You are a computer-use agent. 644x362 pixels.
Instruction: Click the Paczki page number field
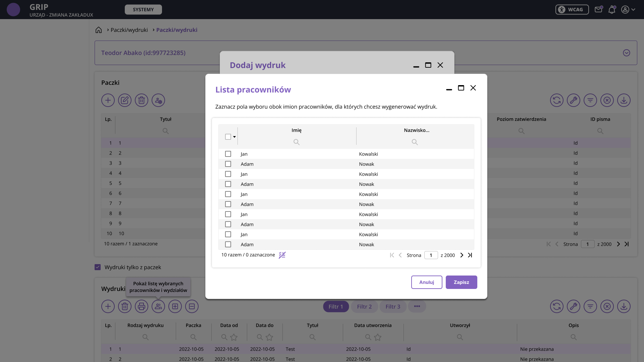(588, 244)
